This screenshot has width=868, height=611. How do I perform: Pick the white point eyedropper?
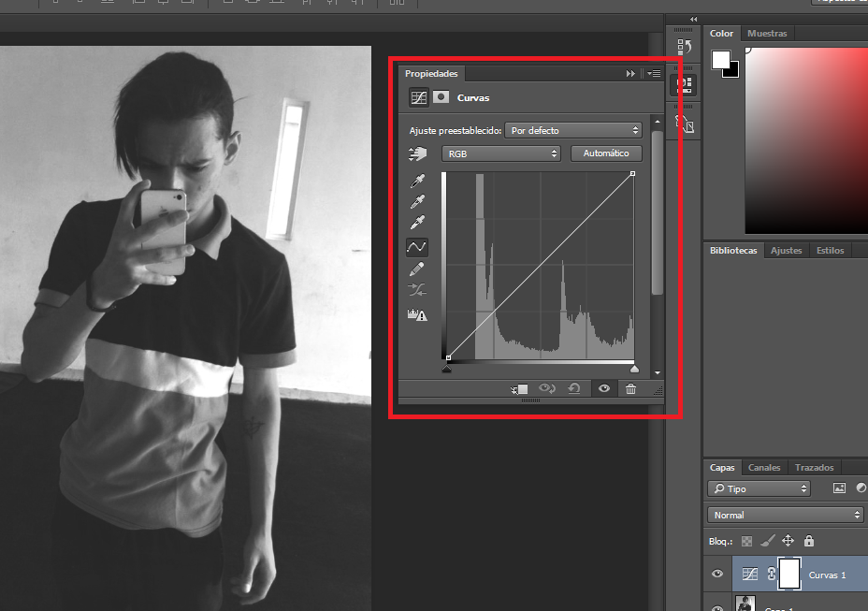pos(417,222)
